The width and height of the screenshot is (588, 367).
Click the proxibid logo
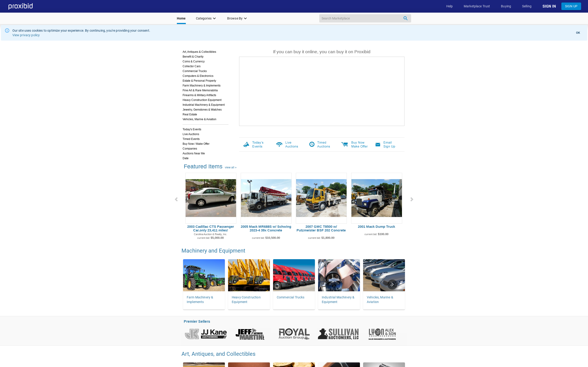[x=21, y=6]
